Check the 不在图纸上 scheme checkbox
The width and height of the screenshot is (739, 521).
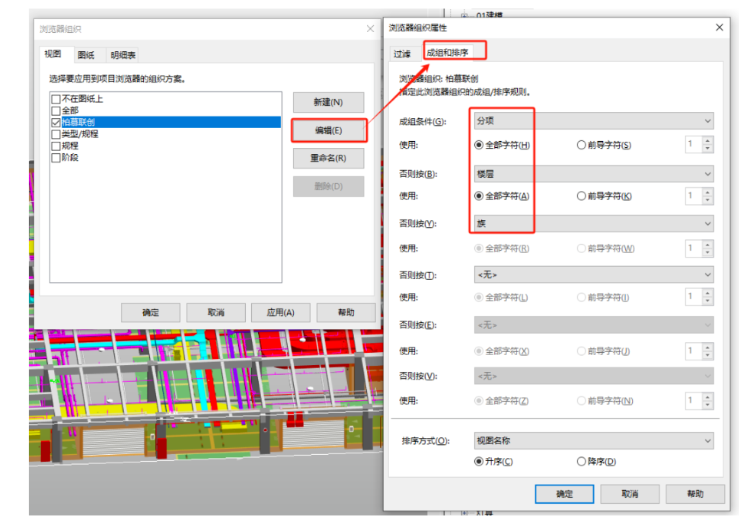pyautogui.click(x=56, y=99)
